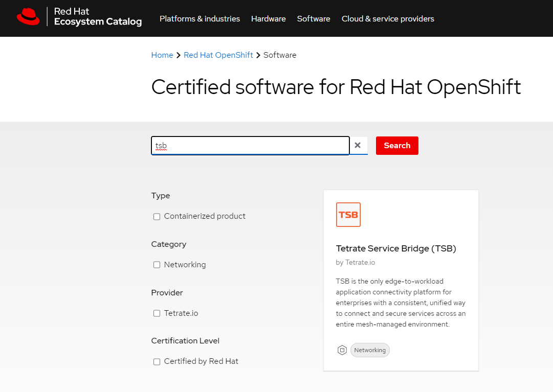
Task: Open the Tetrate Service Bridge (TSB) product page
Action: click(x=396, y=248)
